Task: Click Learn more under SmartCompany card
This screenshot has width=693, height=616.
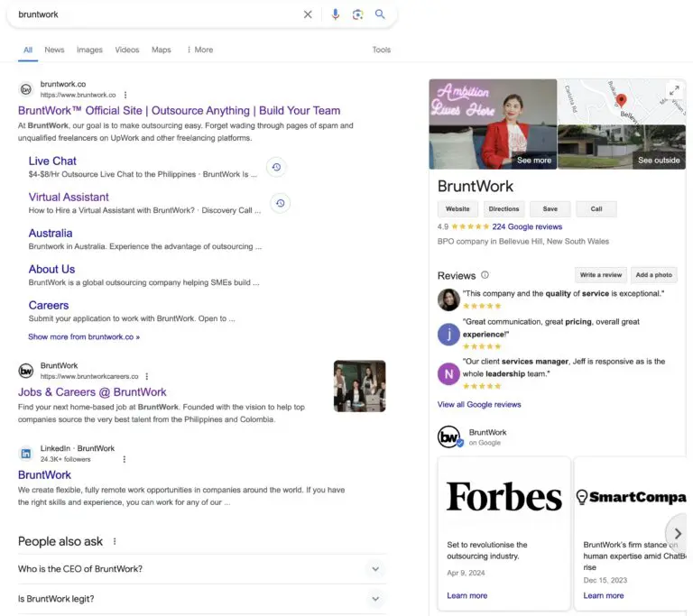Action: [604, 595]
